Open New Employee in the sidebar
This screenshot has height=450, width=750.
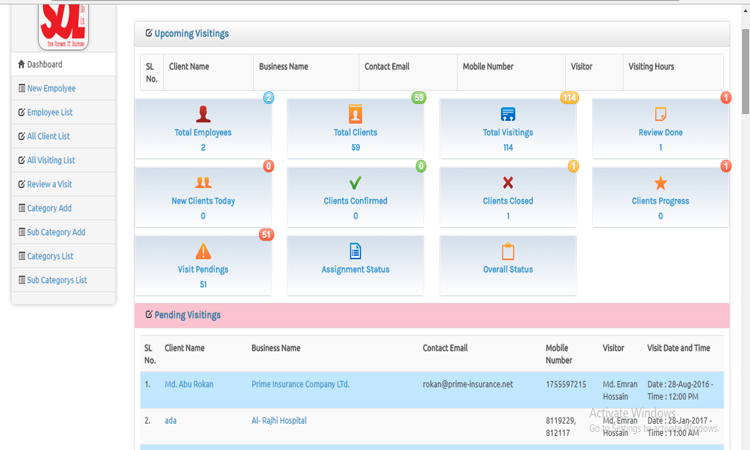(x=50, y=89)
